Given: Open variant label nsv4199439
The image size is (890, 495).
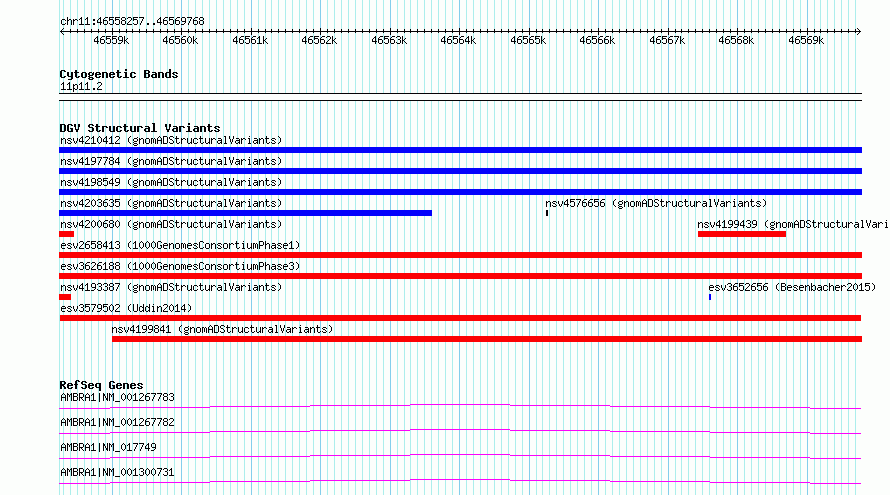Looking at the screenshot, I should coord(793,224).
